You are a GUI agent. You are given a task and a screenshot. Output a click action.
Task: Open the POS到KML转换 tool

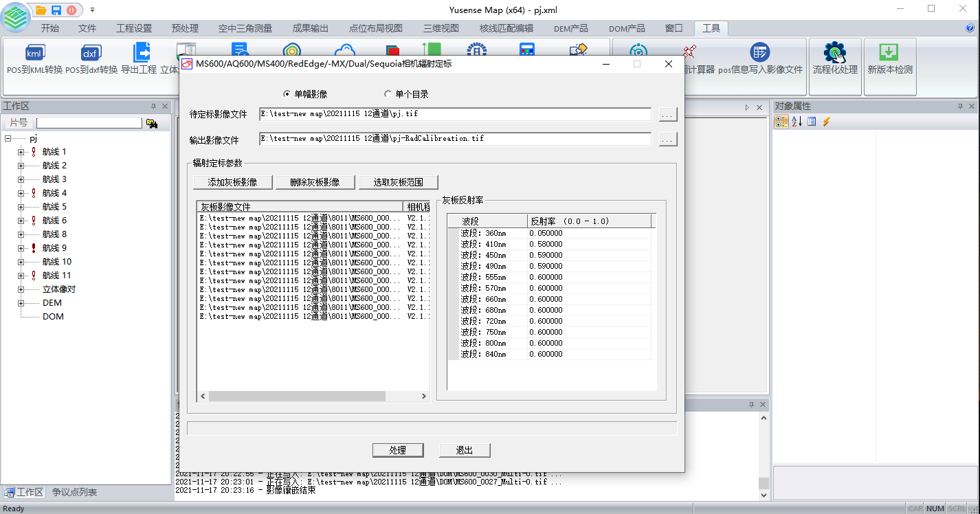[34, 60]
